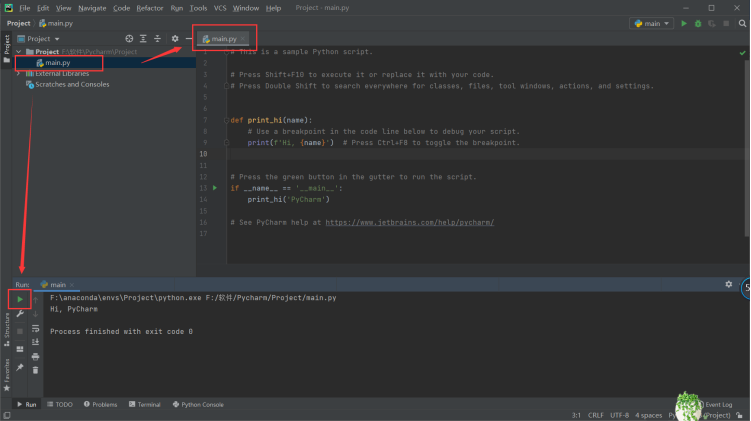The width and height of the screenshot is (751, 421).
Task: Click the debug bug icon in top toolbar
Action: coord(698,23)
